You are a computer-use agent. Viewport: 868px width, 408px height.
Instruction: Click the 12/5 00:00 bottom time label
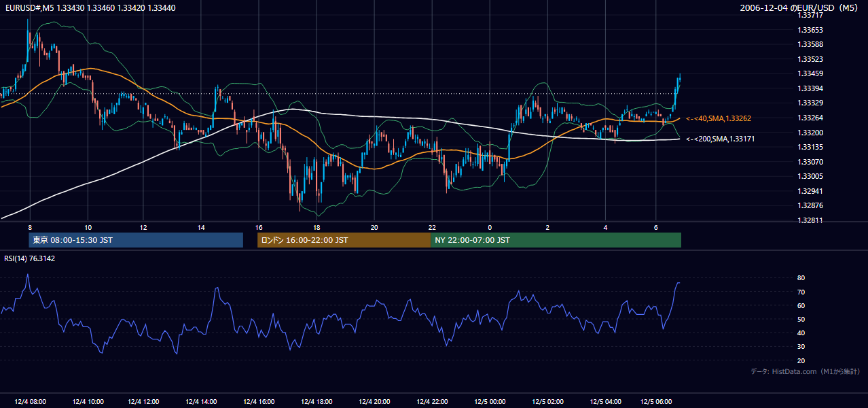491,402
